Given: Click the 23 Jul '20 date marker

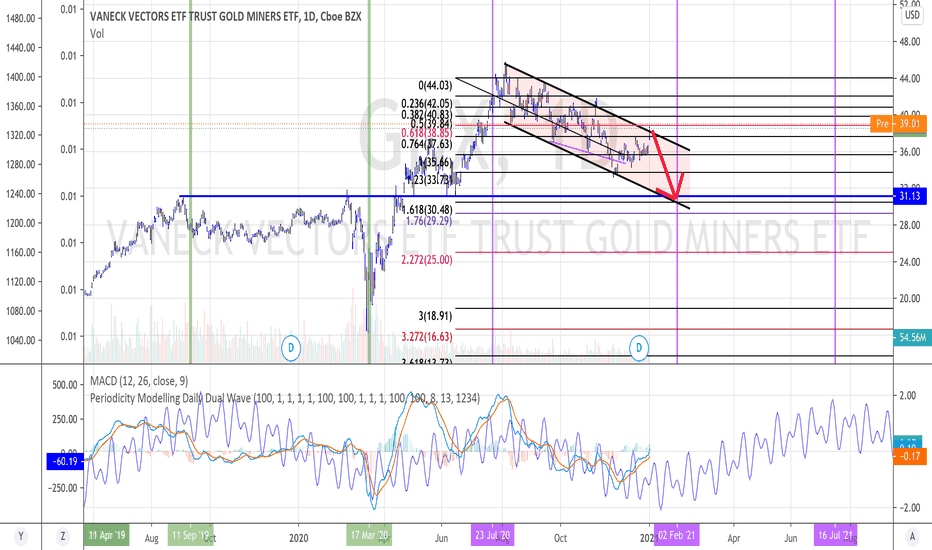Looking at the screenshot, I should pos(493,535).
